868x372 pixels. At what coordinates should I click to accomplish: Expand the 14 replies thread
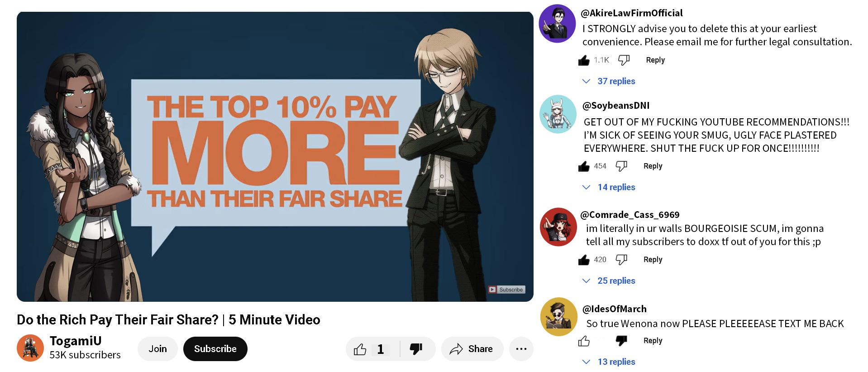click(609, 187)
